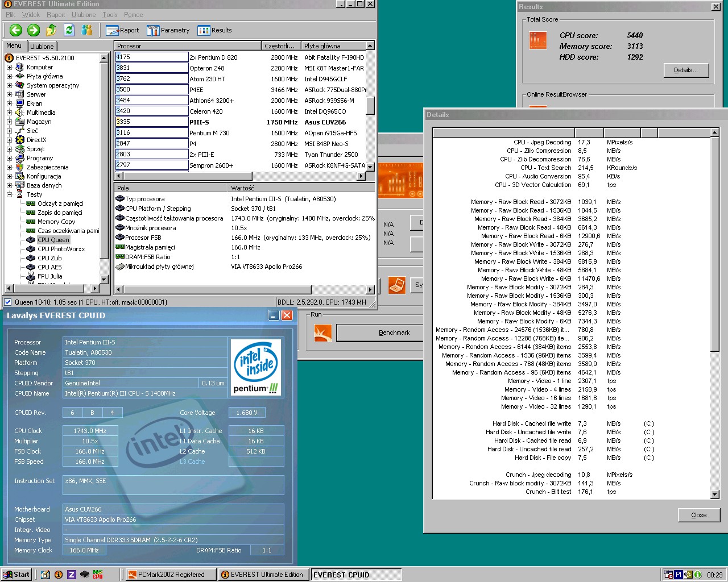Select the Zabezpieczenia shield icon

[20, 167]
